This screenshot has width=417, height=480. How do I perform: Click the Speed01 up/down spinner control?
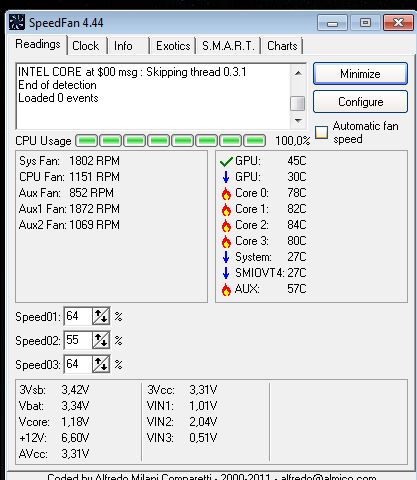[101, 316]
